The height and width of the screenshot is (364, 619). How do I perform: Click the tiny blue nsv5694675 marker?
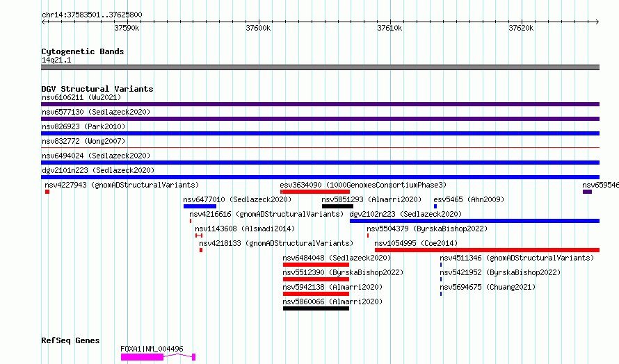441,294
